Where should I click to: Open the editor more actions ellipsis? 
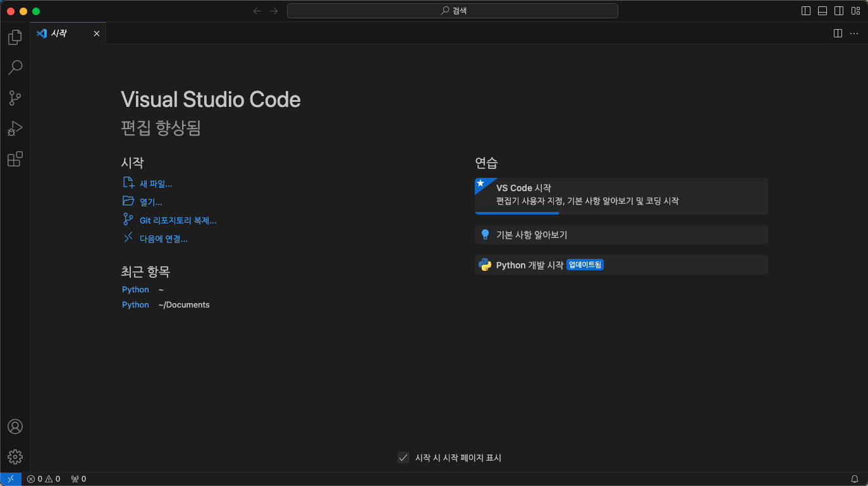click(854, 34)
